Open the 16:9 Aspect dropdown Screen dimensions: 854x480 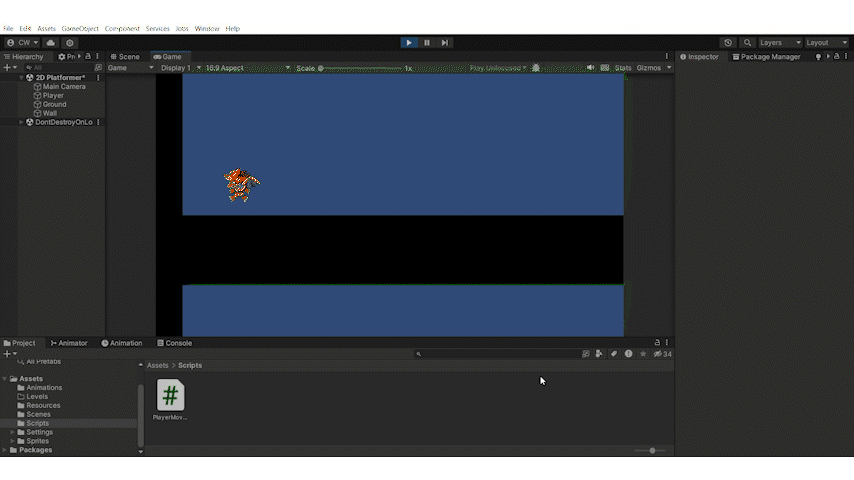pos(248,68)
